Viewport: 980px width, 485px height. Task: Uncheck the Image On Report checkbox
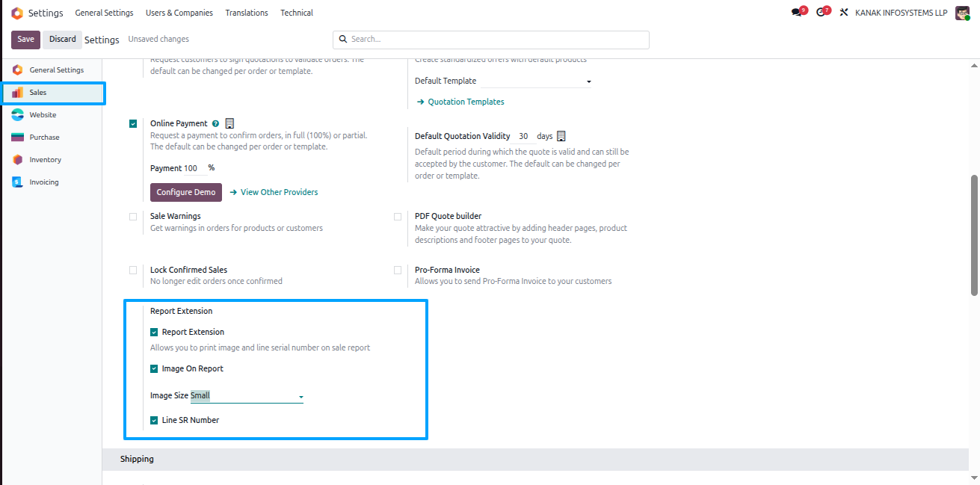pos(154,368)
